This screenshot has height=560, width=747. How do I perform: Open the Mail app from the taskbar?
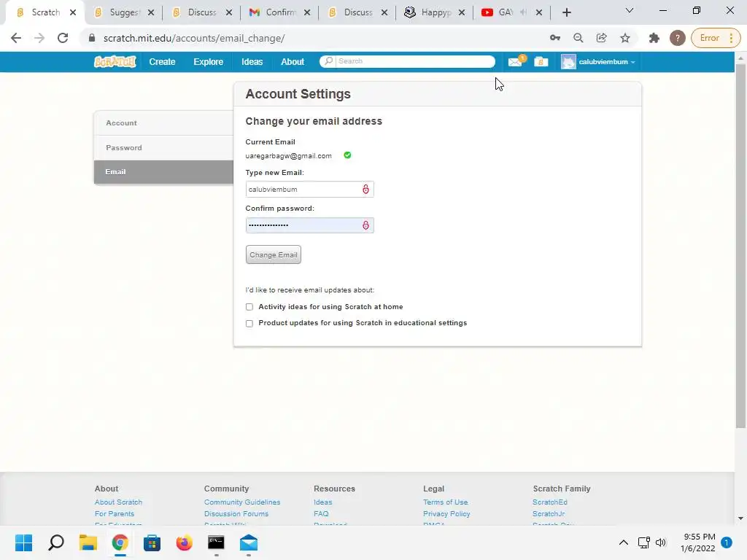[x=249, y=542]
